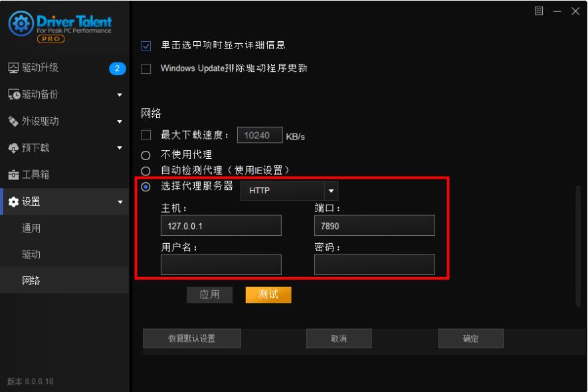
Task: Click the 外设驱动 peripheral icon
Action: point(13,122)
